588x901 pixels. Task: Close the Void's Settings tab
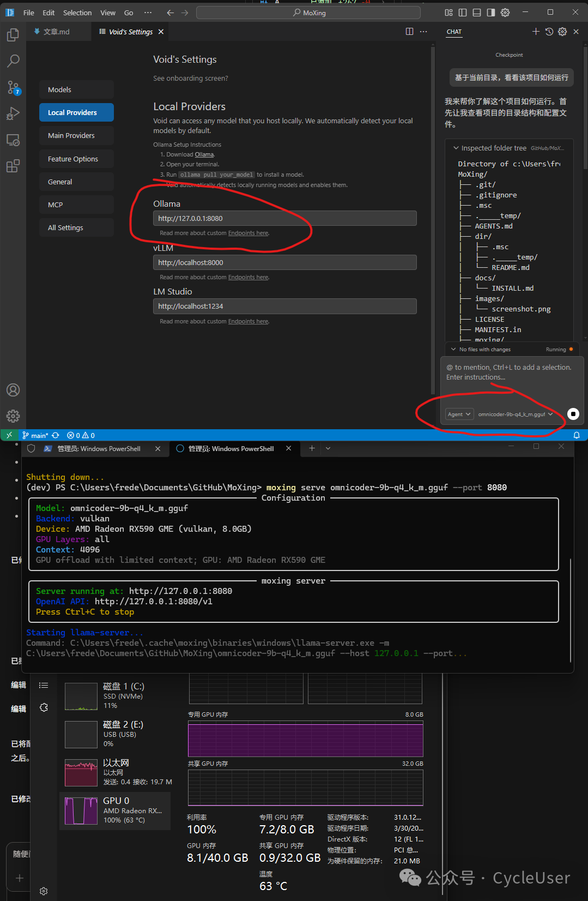click(161, 32)
